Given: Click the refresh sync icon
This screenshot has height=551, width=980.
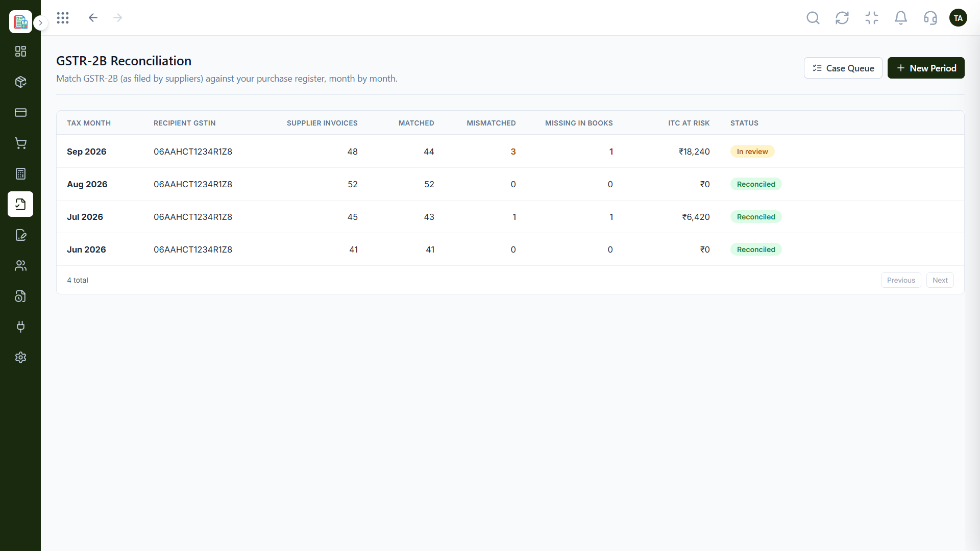Looking at the screenshot, I should pyautogui.click(x=842, y=18).
